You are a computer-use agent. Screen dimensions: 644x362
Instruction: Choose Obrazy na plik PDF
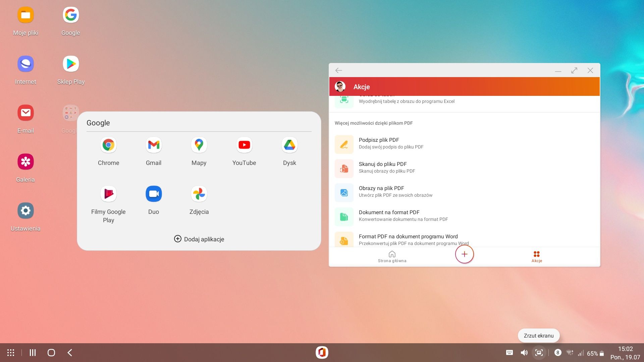(x=464, y=192)
